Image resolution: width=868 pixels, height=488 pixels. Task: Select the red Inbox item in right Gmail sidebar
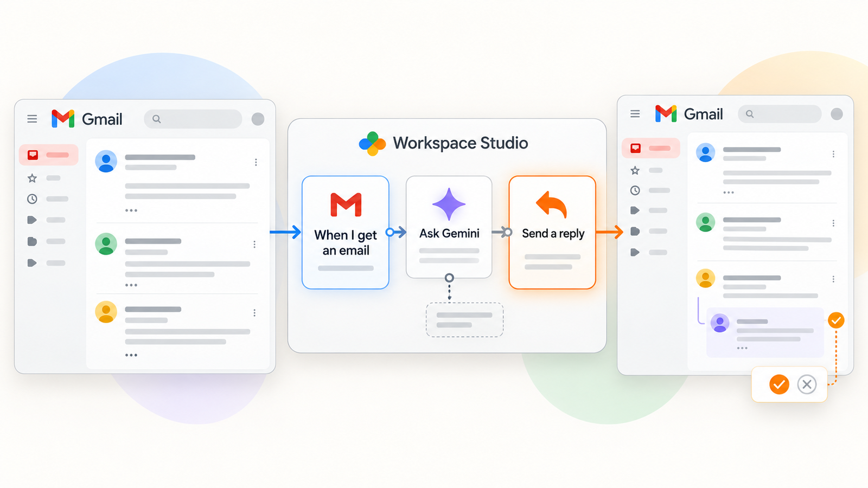coord(650,148)
